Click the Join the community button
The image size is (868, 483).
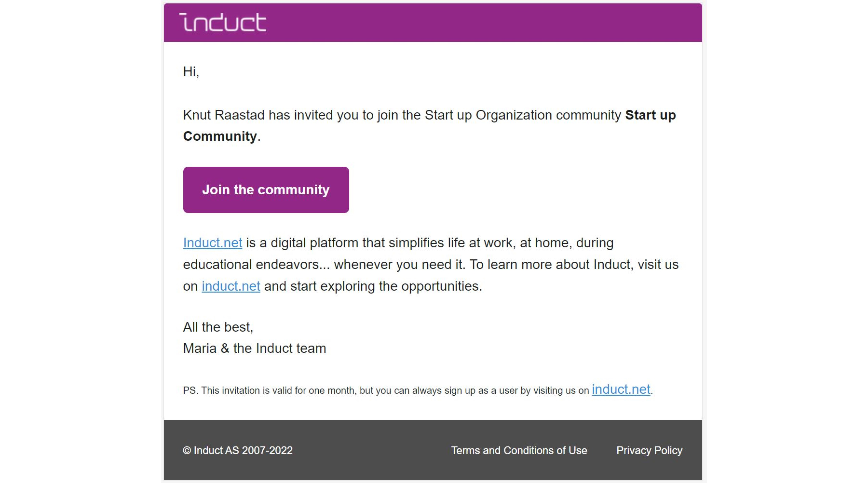click(266, 190)
